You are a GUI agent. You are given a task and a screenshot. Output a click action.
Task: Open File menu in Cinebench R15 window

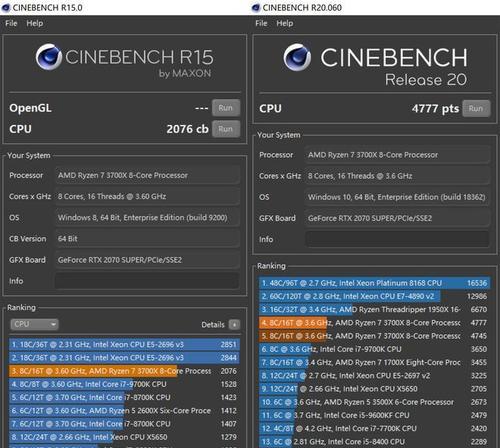(11, 23)
